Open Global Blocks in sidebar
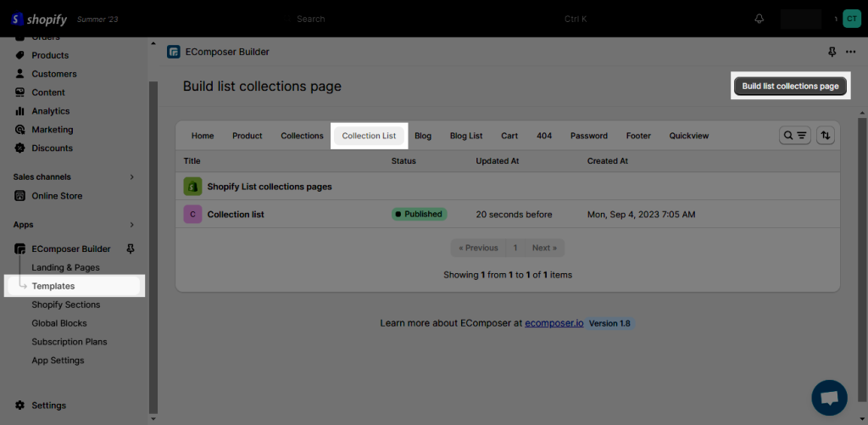868x425 pixels. tap(59, 323)
